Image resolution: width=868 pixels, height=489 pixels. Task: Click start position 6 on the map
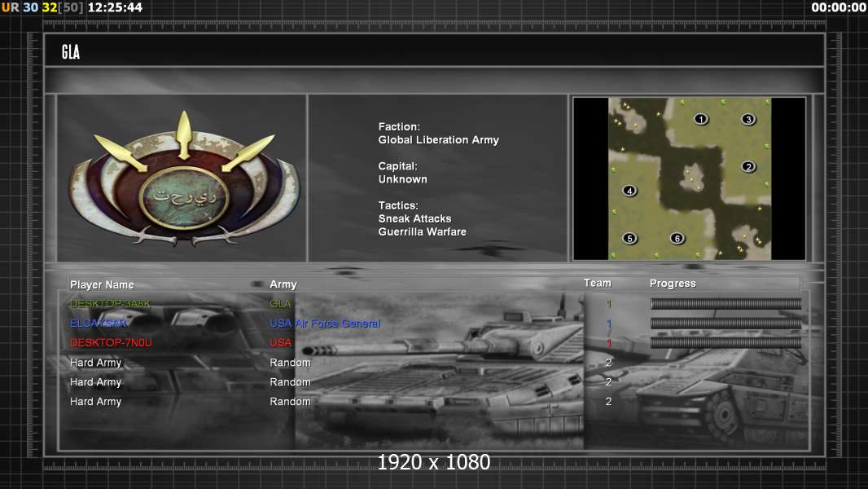click(677, 239)
